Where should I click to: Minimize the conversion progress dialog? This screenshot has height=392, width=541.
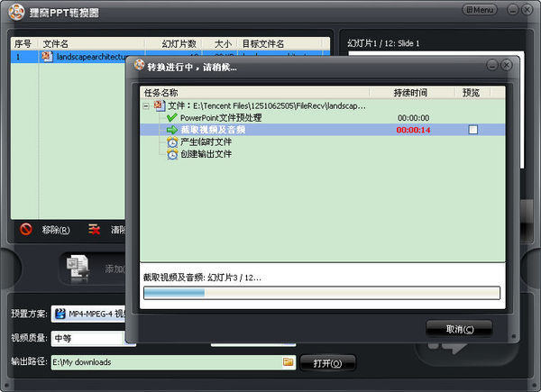pos(492,65)
